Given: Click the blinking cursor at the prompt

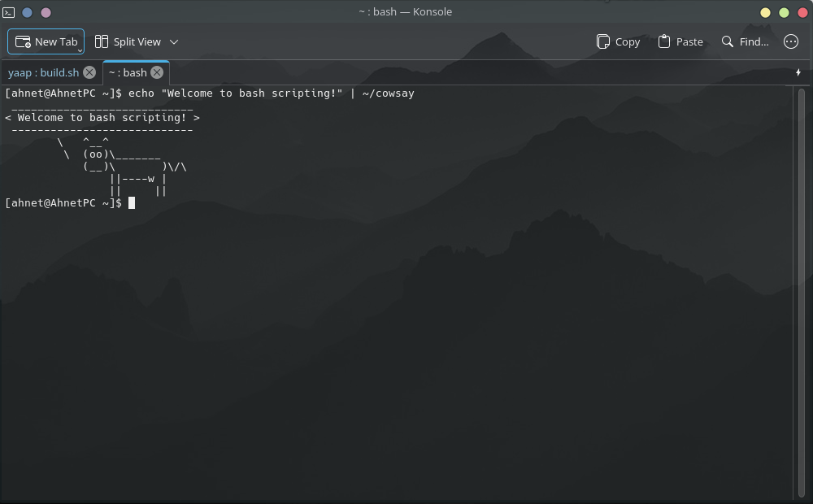Looking at the screenshot, I should coord(132,202).
